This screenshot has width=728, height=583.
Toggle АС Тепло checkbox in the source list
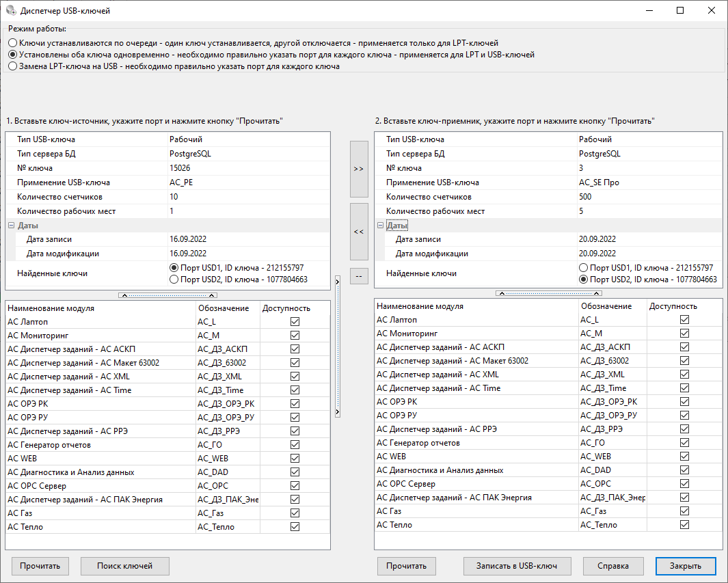click(x=295, y=526)
